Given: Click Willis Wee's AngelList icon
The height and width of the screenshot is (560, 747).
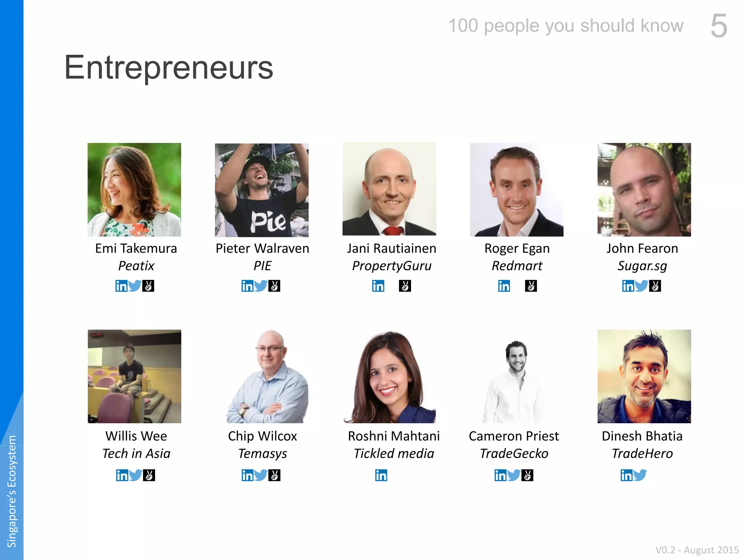Looking at the screenshot, I should coord(149,475).
